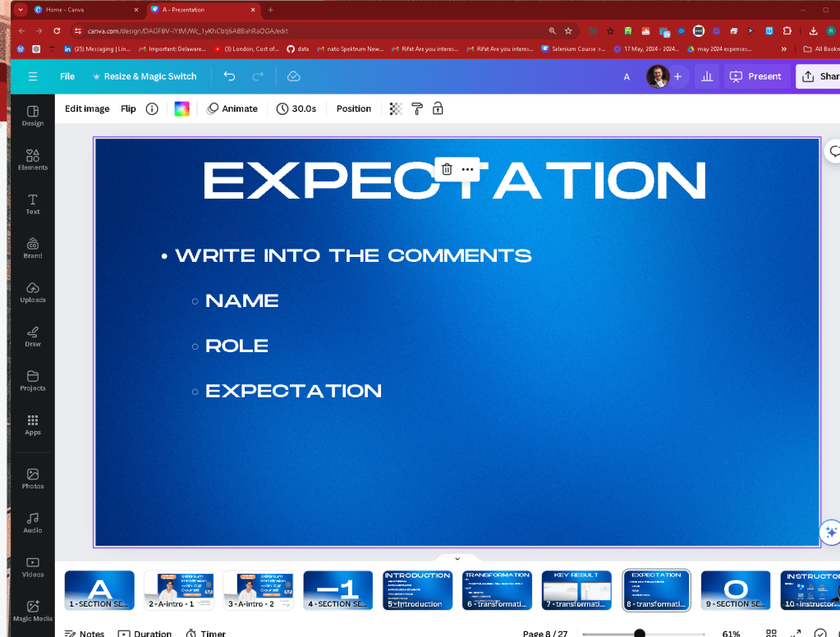Open the Design panel in sidebar
The height and width of the screenshot is (637, 840).
[33, 116]
